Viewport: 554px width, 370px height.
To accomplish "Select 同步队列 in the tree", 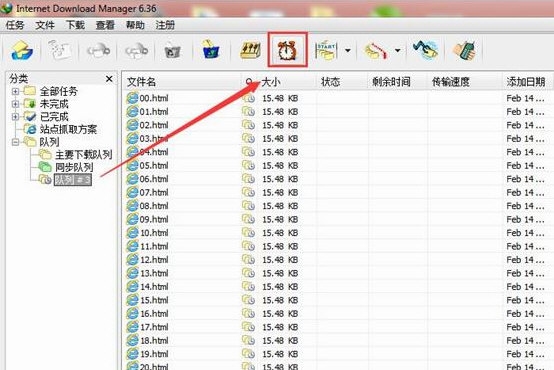I will (74, 167).
